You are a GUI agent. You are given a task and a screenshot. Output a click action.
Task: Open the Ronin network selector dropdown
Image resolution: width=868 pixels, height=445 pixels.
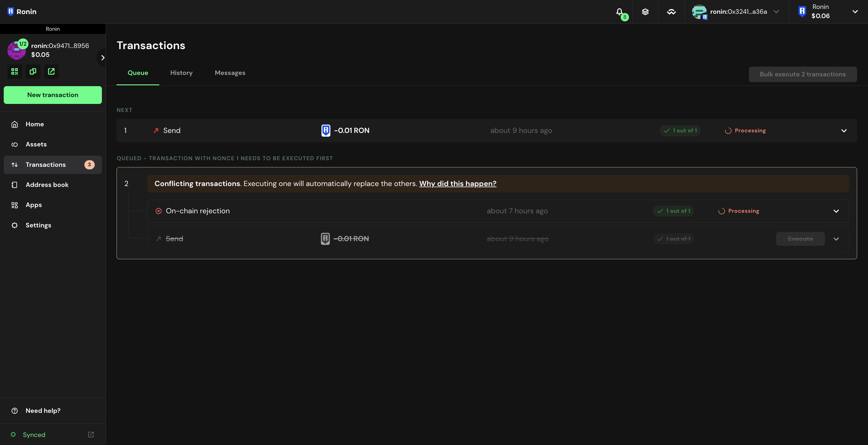pyautogui.click(x=855, y=12)
